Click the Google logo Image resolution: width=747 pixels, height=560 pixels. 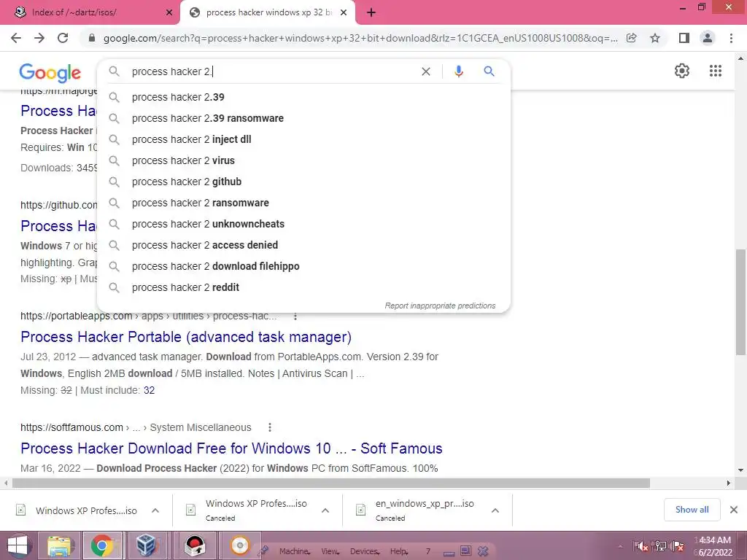50,72
